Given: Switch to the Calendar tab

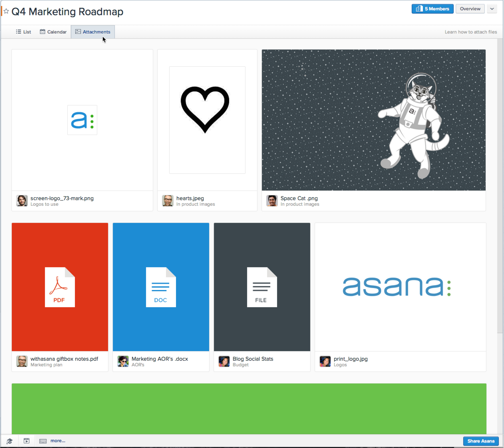Looking at the screenshot, I should (53, 32).
